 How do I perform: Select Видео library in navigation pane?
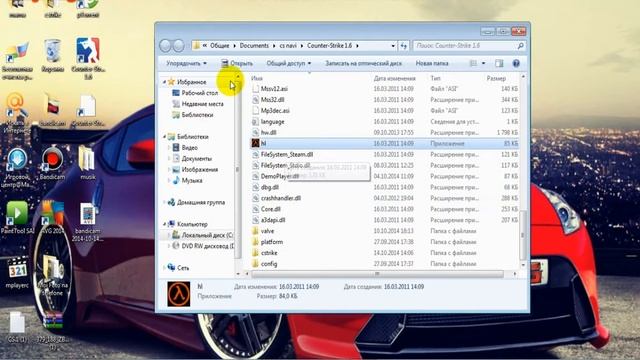[185, 148]
